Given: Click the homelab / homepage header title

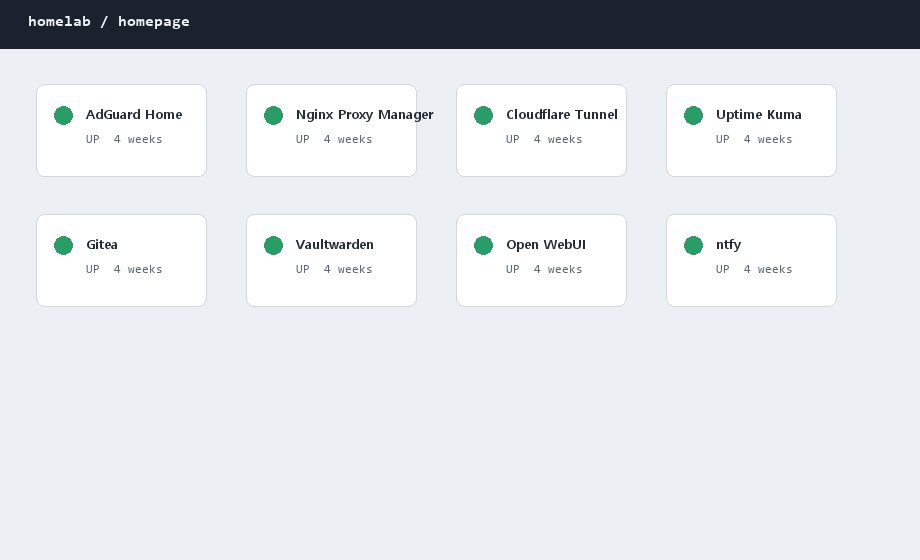Looking at the screenshot, I should 109,22.
